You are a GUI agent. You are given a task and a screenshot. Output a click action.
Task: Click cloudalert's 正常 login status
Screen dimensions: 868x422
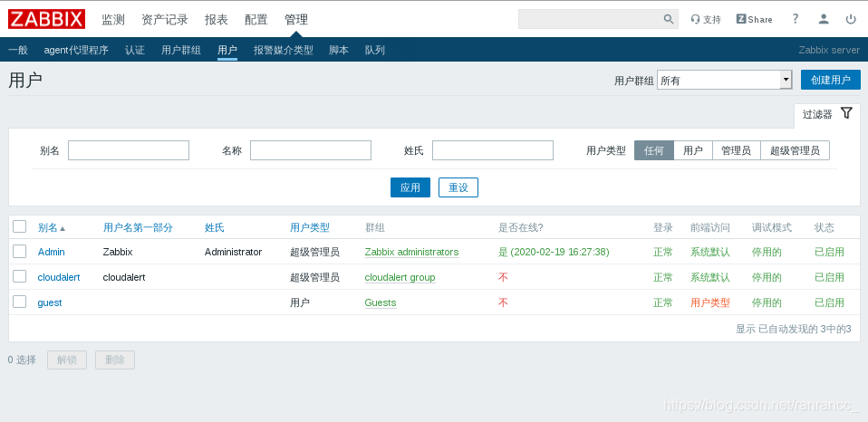point(663,277)
